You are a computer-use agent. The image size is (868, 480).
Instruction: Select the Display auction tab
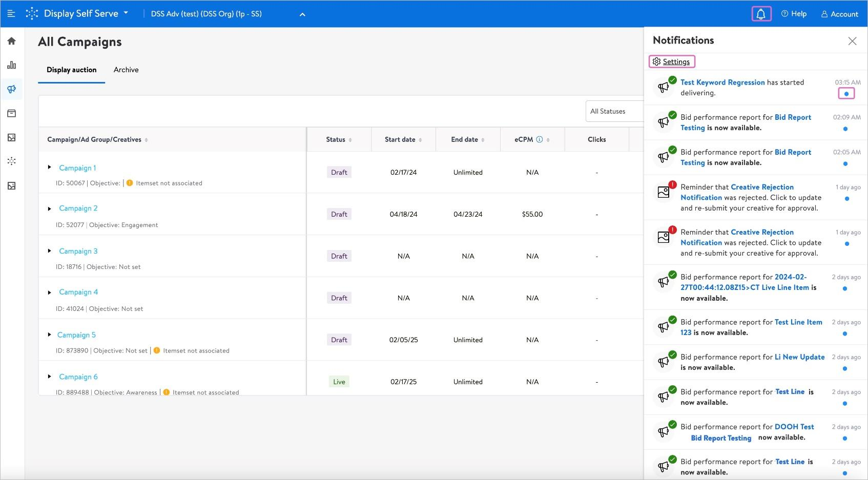coord(71,70)
